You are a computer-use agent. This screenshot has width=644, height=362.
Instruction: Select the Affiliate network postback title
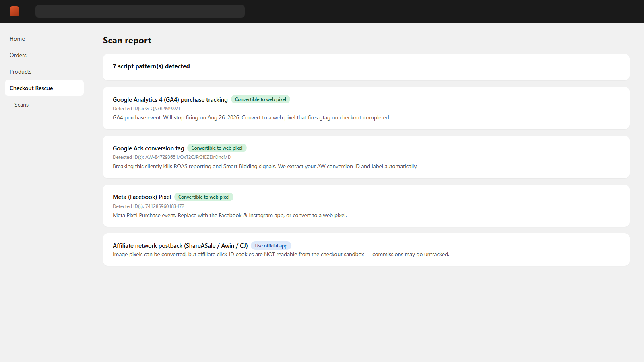click(x=180, y=246)
